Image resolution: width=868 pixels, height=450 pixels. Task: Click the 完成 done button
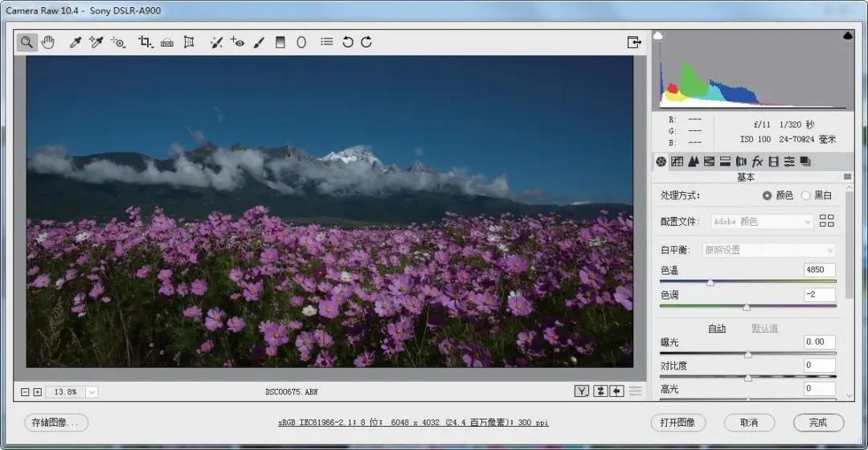coord(818,423)
